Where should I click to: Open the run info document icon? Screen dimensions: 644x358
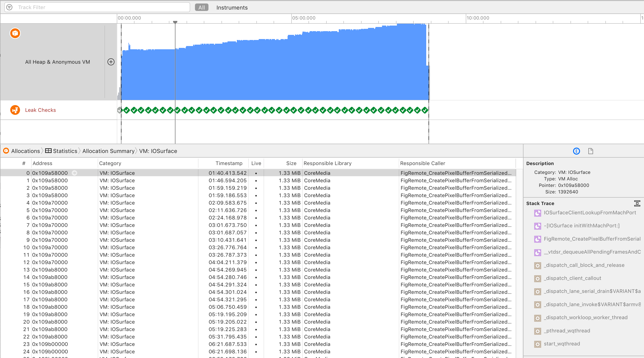click(590, 151)
